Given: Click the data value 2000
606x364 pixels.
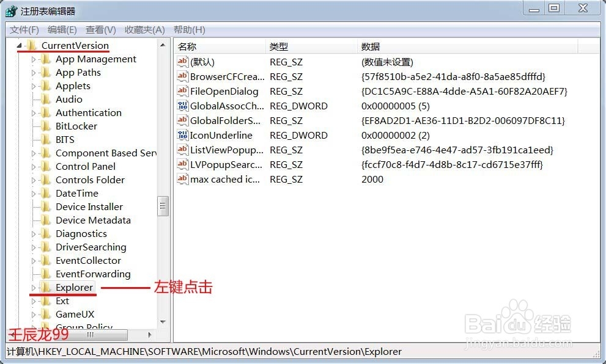Looking at the screenshot, I should pyautogui.click(x=372, y=180).
